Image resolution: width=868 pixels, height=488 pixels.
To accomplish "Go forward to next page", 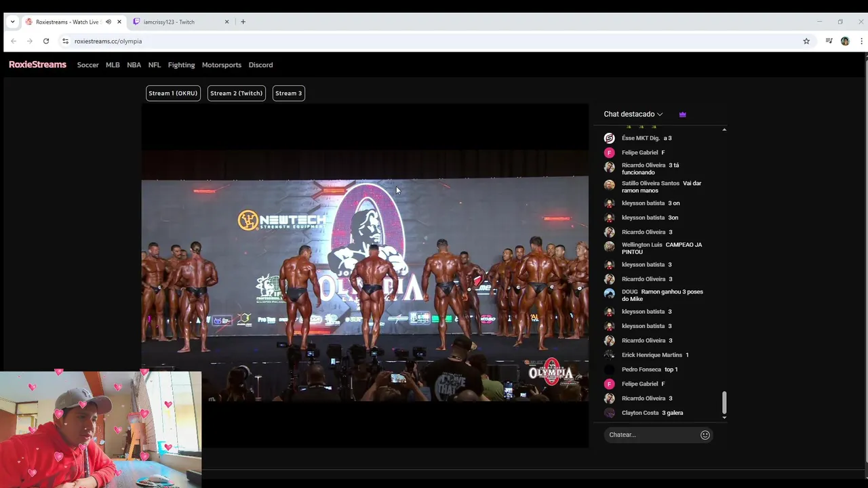I will pos(30,41).
